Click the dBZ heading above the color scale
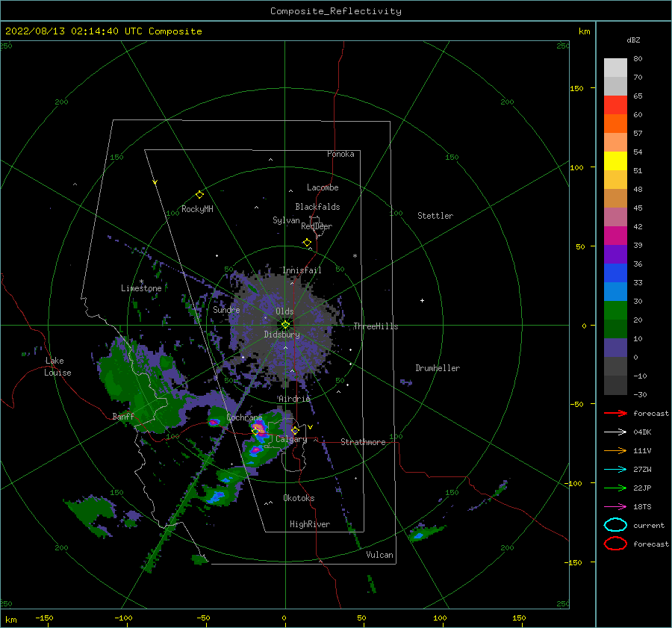Viewport: 672px width, 628px height. [633, 40]
